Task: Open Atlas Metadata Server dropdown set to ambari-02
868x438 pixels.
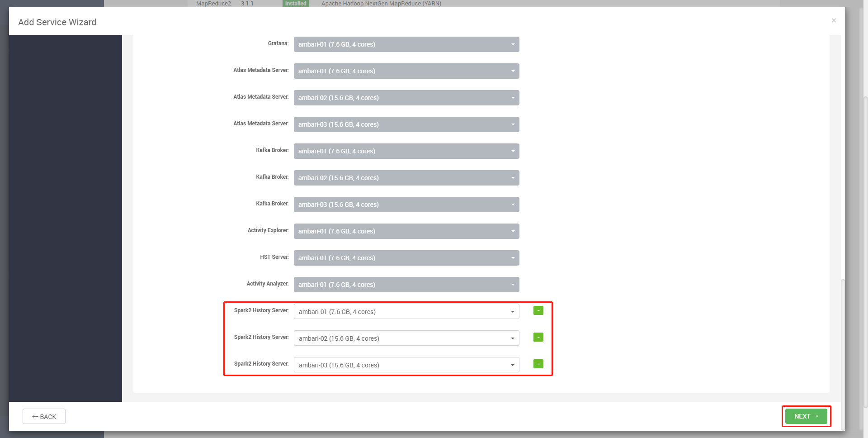Action: coord(406,98)
